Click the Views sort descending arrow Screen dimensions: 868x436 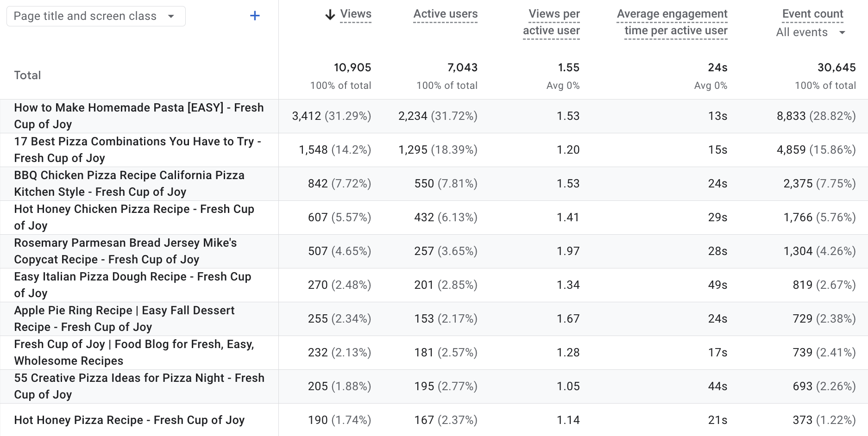pyautogui.click(x=330, y=15)
